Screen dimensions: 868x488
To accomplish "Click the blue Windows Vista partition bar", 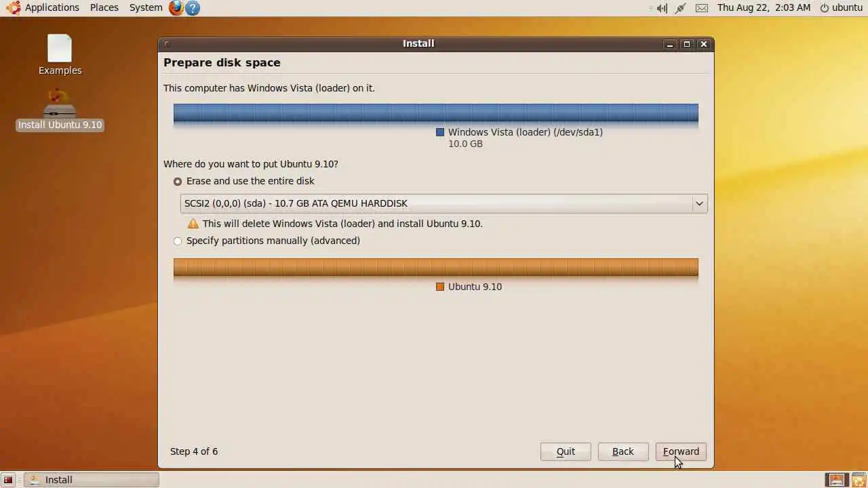I will [436, 113].
